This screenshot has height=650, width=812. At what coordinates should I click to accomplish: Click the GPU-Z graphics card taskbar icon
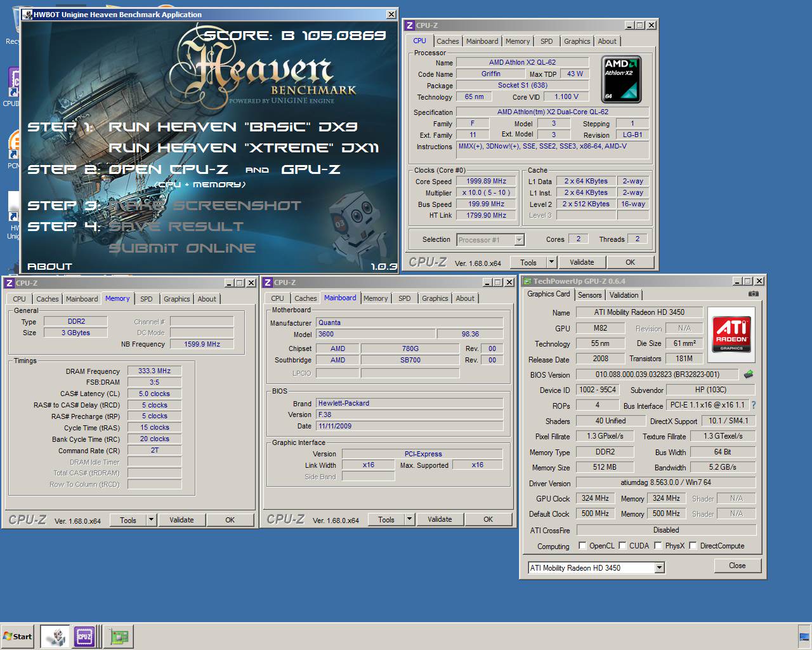tap(119, 636)
